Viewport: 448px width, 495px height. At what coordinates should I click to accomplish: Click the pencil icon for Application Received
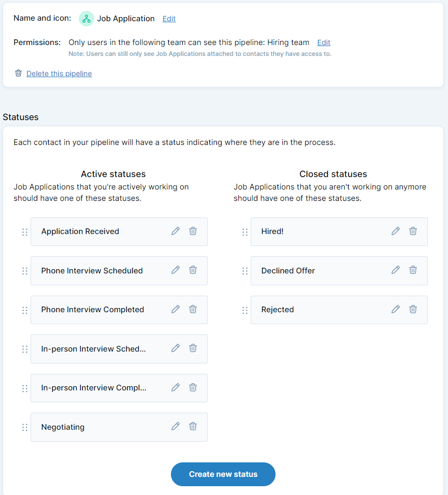[176, 231]
